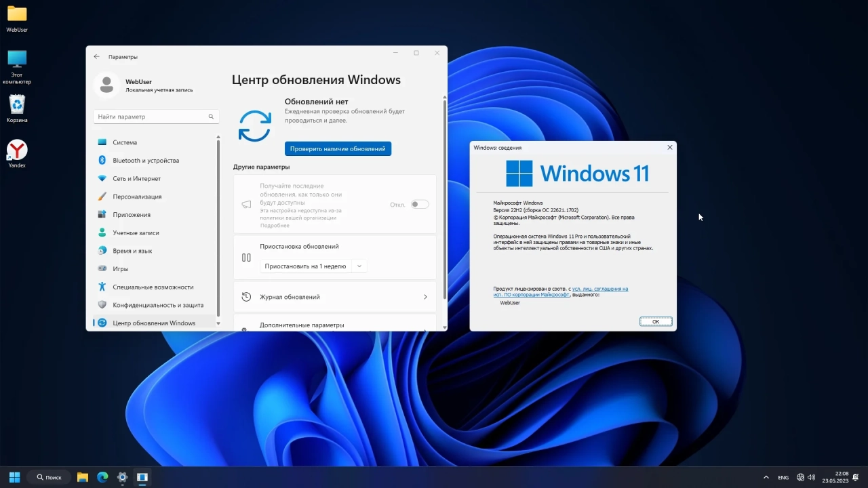Open the taskbar clock showing 22:08
This screenshot has width=868, height=488.
(835, 477)
